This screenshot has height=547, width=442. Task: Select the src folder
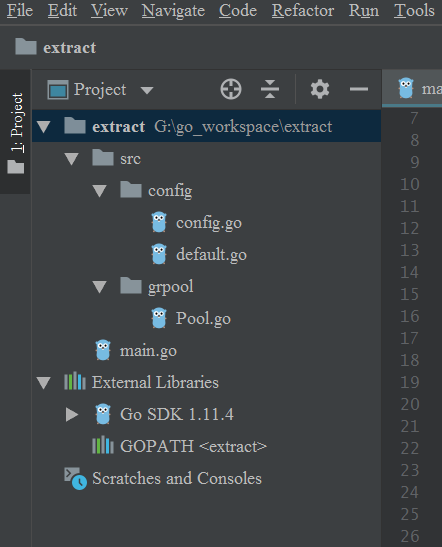pyautogui.click(x=130, y=159)
